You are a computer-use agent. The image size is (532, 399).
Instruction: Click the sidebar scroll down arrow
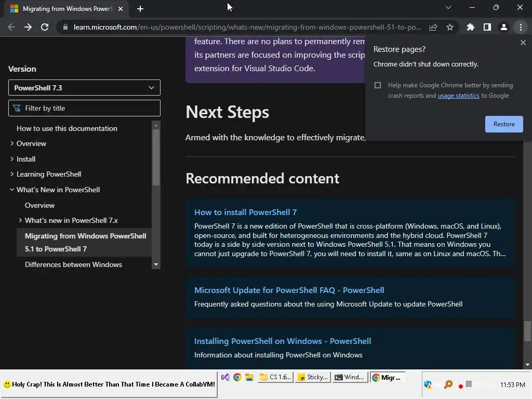point(156,264)
